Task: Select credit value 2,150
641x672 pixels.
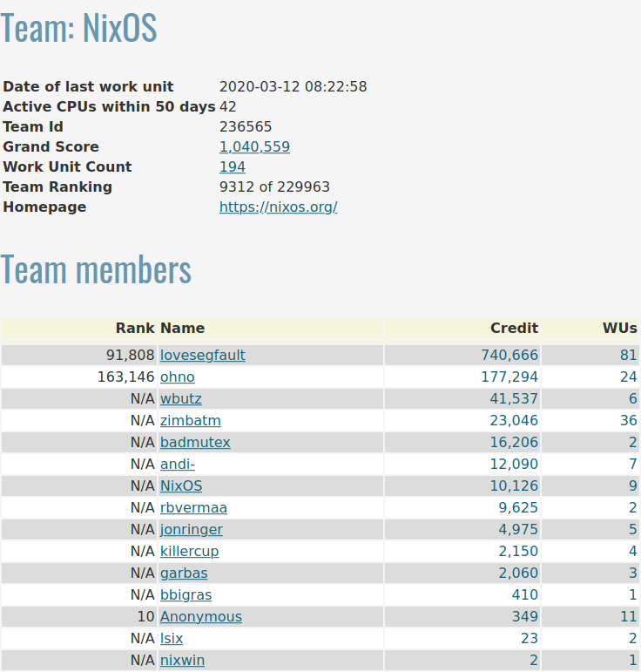Action: point(518,552)
